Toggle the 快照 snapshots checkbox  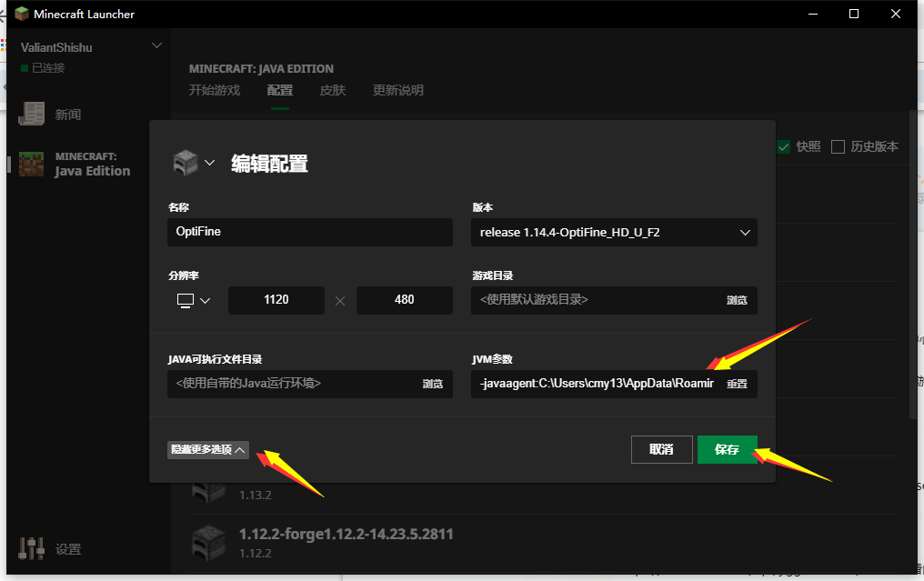784,146
